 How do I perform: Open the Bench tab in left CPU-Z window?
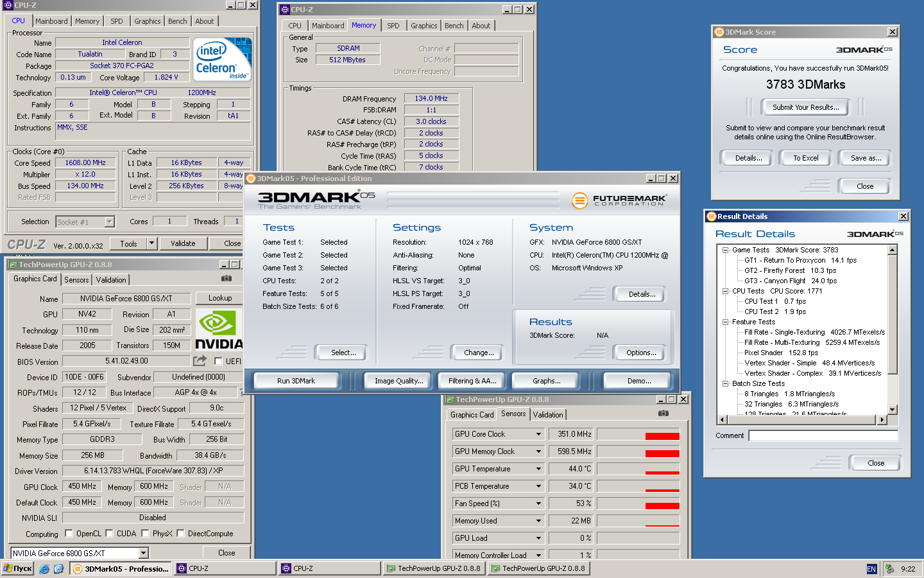(x=178, y=21)
